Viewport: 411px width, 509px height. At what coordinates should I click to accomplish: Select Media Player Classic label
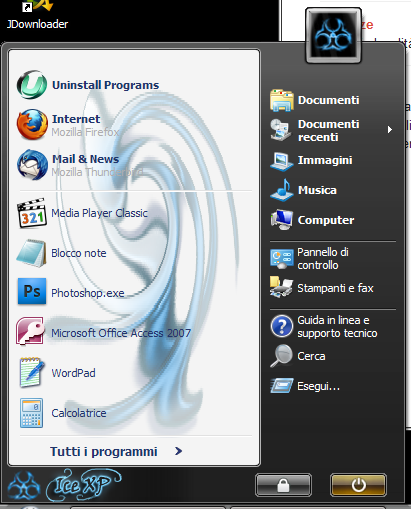coord(99,213)
